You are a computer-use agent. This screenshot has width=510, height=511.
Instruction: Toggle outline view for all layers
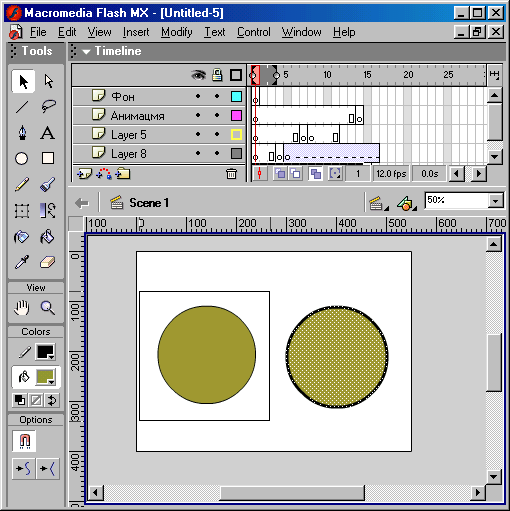[236, 75]
